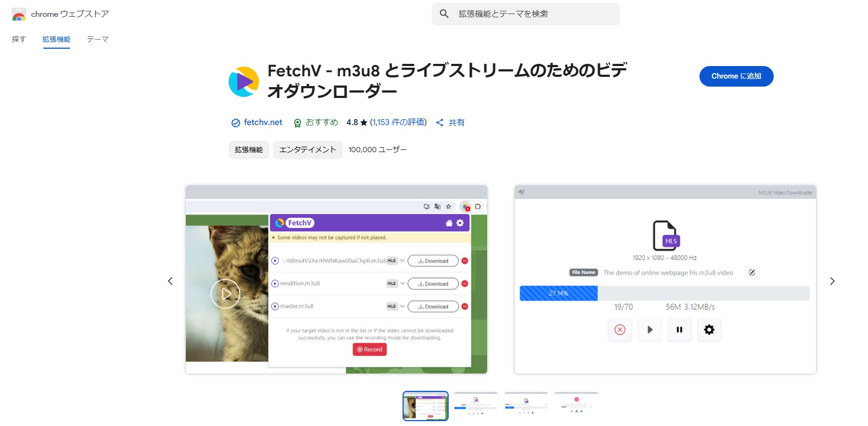Click Download button for master.m3u8

[433, 306]
